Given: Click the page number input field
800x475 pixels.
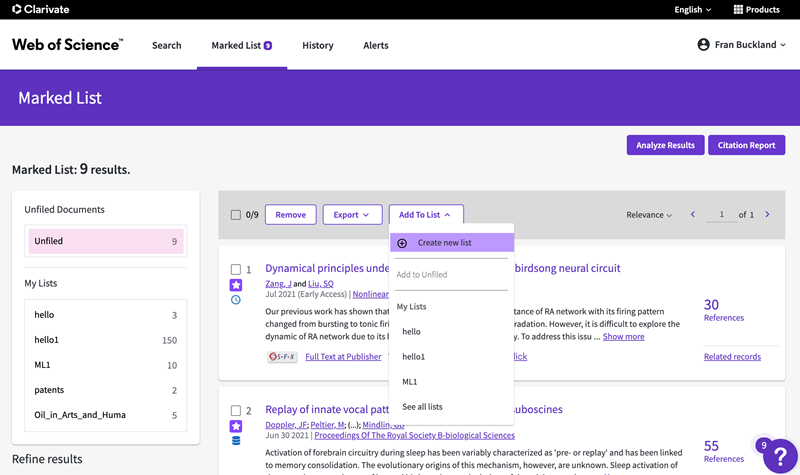Looking at the screenshot, I should [721, 215].
